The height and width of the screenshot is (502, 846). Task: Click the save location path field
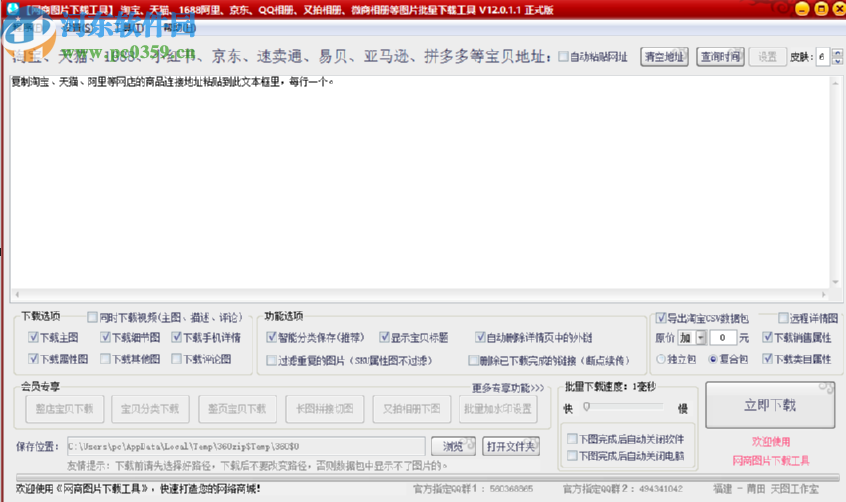click(246, 446)
